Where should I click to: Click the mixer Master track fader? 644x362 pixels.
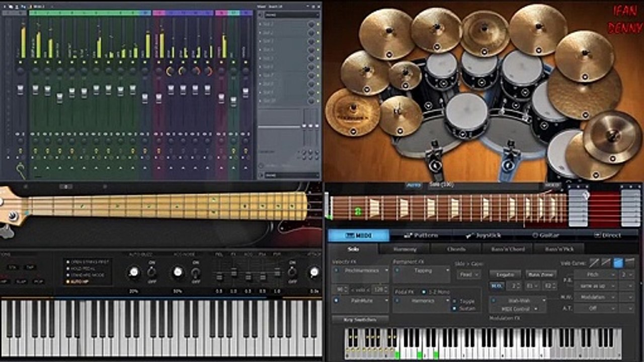[21, 89]
